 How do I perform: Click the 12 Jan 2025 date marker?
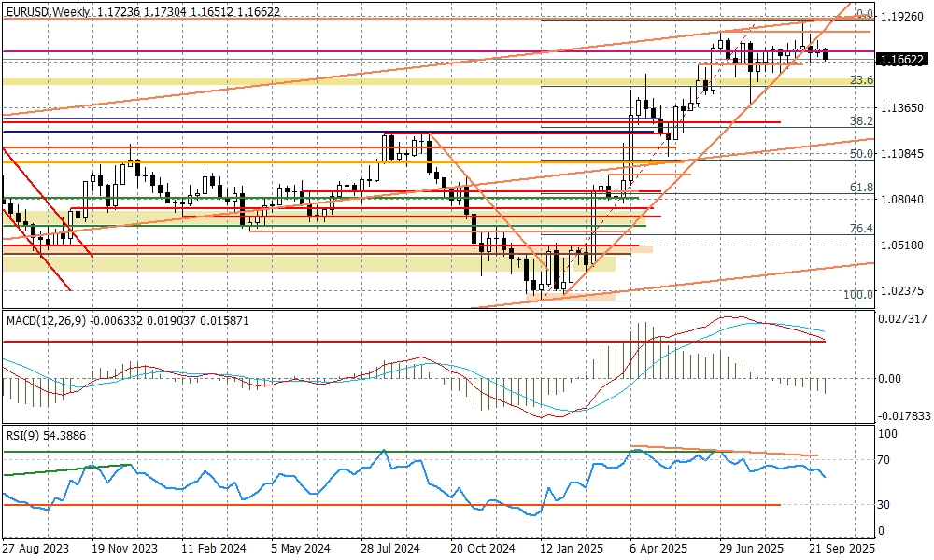pos(569,549)
